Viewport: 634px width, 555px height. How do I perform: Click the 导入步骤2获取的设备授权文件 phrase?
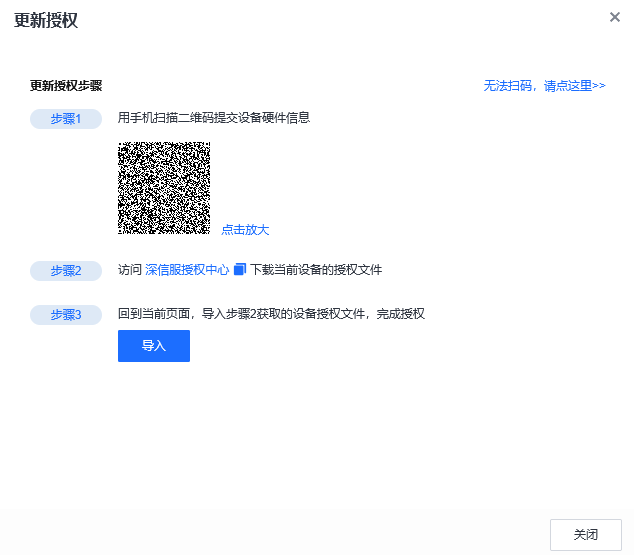coord(285,314)
